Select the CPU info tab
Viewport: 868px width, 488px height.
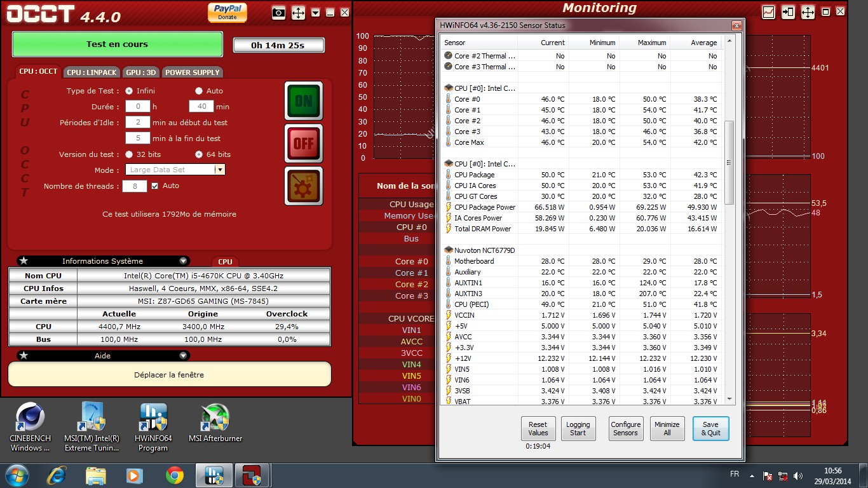(225, 262)
